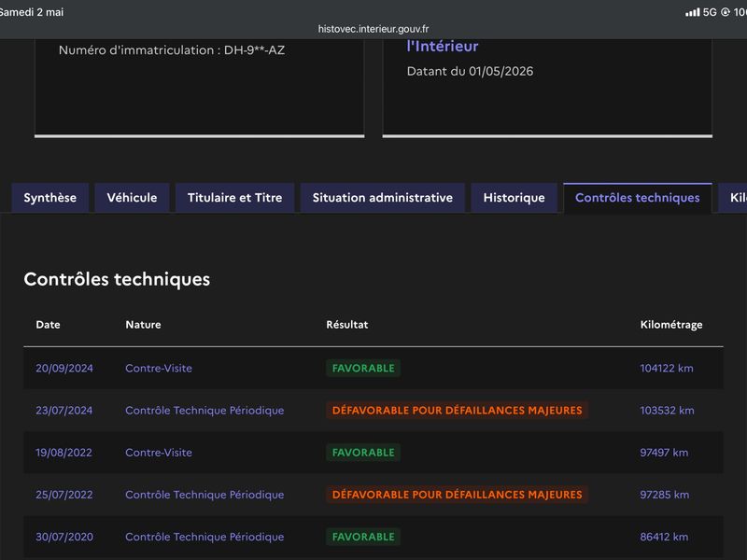
Task: Select the Titulaire et Titre tab
Action: (235, 198)
